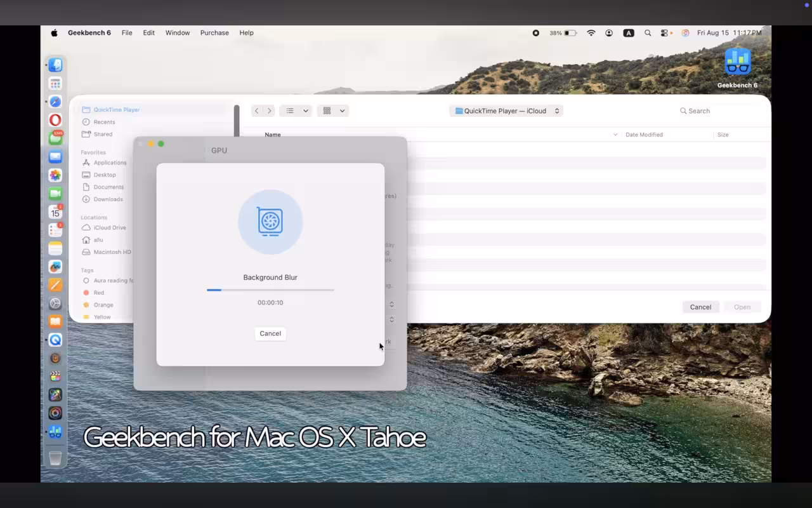Open Finder from the Dock
812x508 pixels.
point(55,65)
